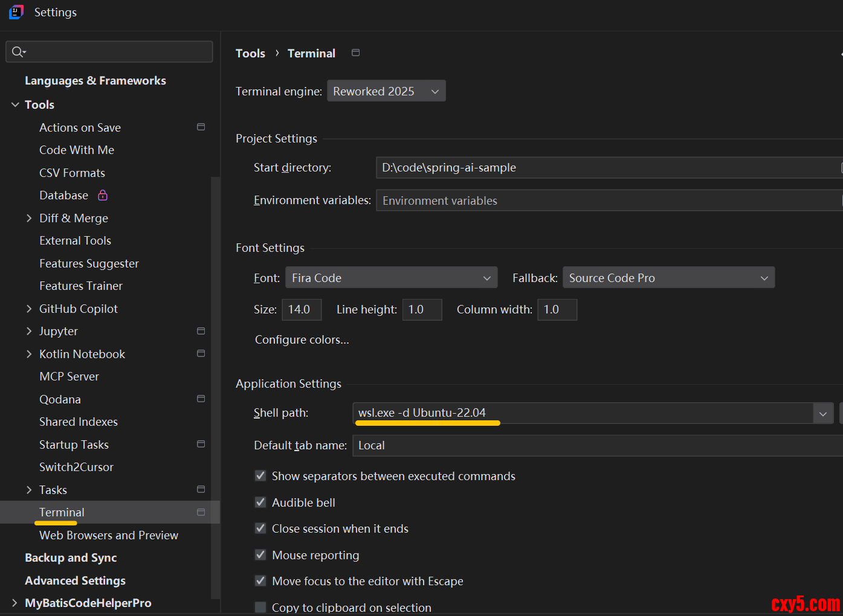Click project-level icon beside Qodana
This screenshot has height=616, width=843.
click(x=201, y=399)
